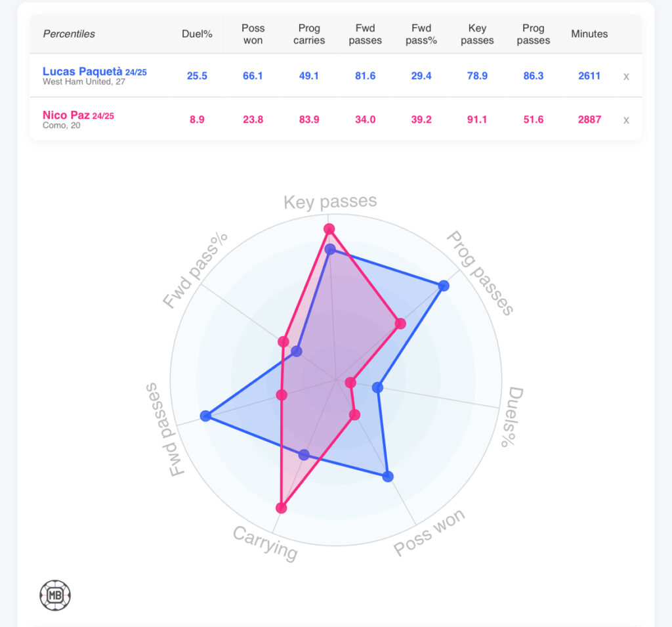Sort by Duel% column header

[197, 33]
